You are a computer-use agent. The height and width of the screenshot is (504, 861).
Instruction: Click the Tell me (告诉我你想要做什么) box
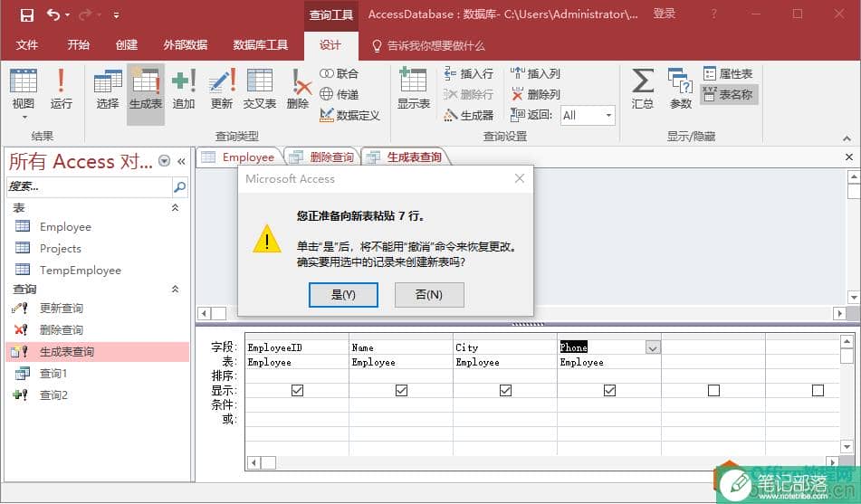tap(429, 45)
